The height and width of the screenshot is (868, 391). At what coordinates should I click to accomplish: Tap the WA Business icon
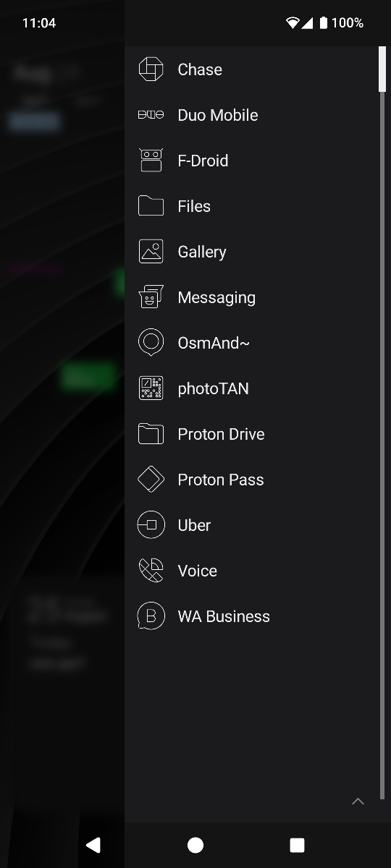(151, 616)
